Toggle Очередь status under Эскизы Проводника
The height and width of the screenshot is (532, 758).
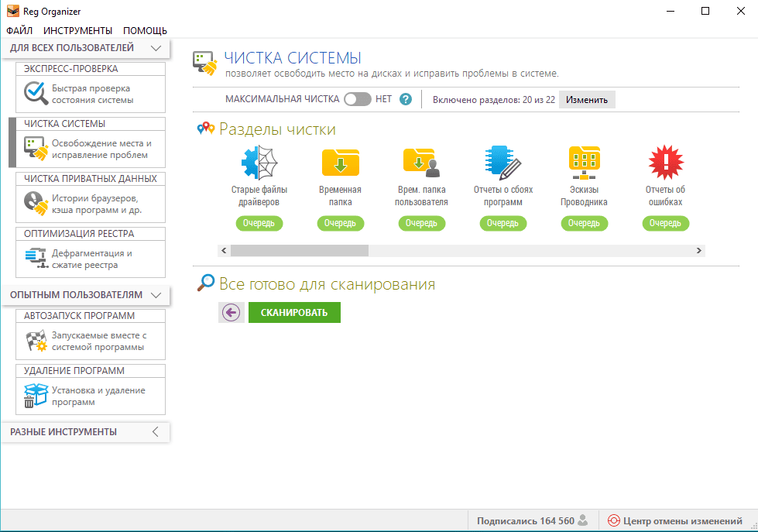[x=584, y=223]
